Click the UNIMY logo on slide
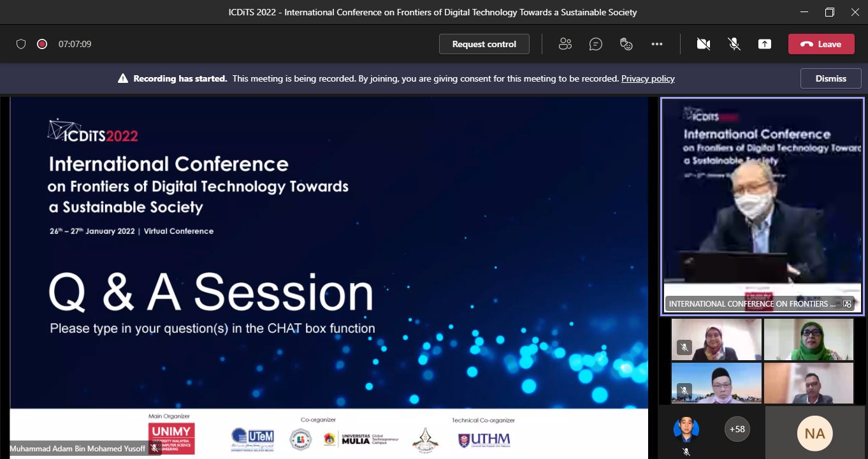868x459 pixels. (x=171, y=439)
